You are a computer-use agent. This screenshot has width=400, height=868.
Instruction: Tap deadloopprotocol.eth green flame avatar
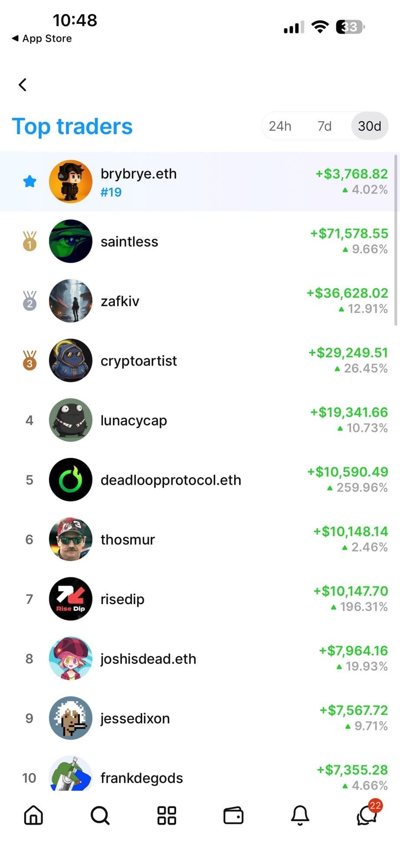(71, 480)
